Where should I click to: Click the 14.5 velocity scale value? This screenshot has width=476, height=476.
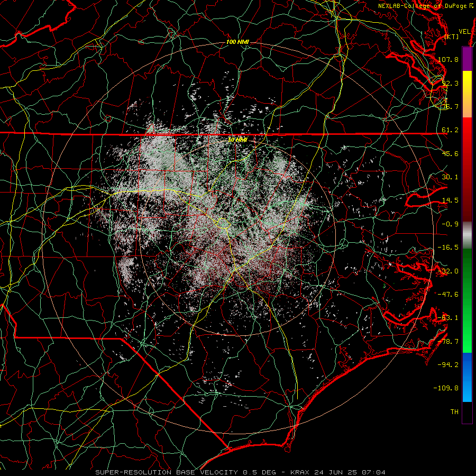point(450,200)
